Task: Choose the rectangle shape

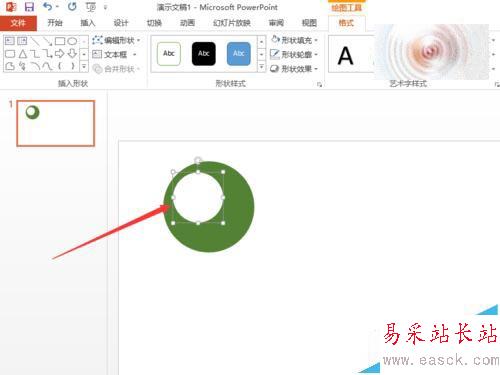Action: pos(60,41)
